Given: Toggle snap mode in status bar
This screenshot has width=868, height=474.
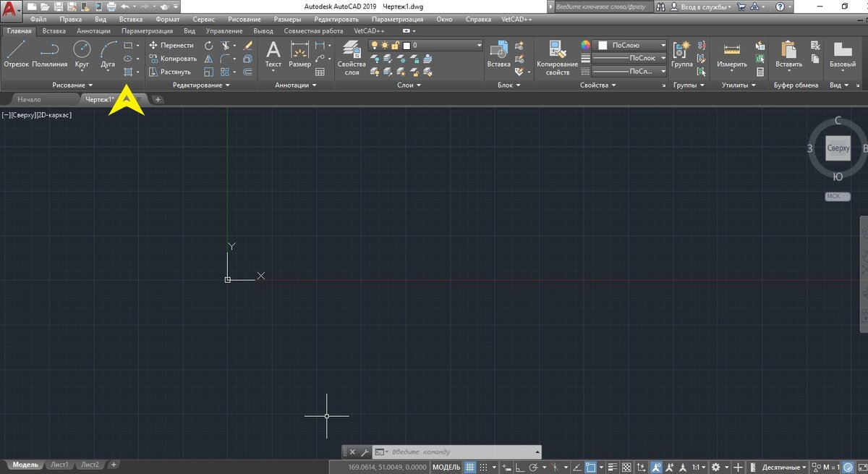Looking at the screenshot, I should 484,467.
